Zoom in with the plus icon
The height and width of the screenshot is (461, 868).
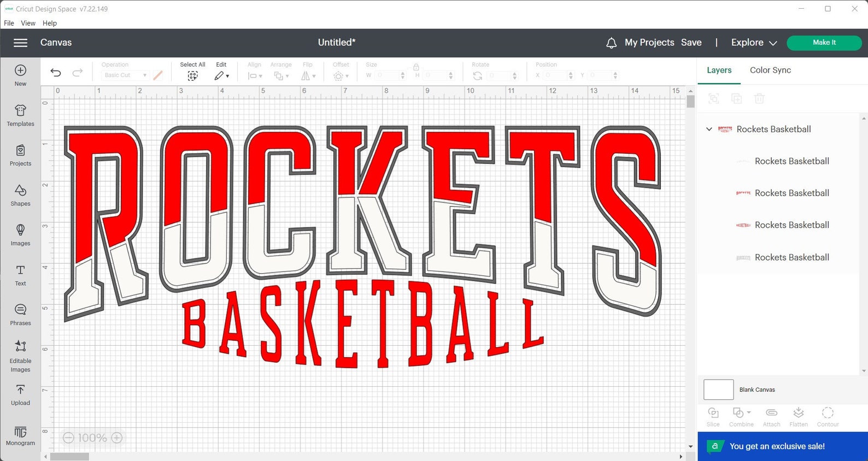(117, 438)
